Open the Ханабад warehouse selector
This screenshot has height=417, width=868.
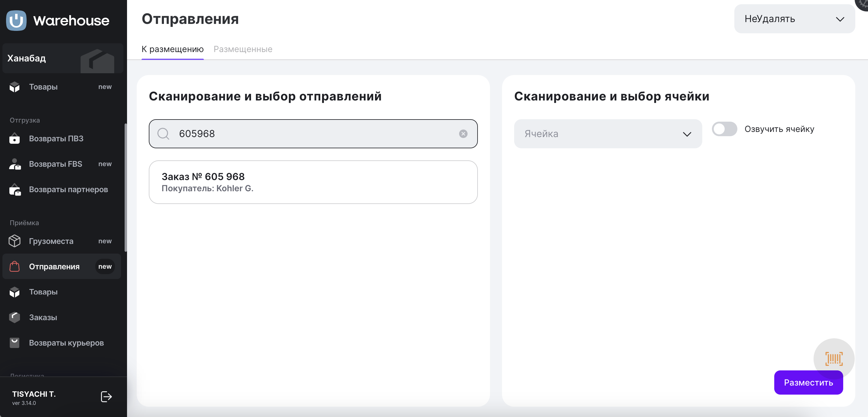click(63, 58)
